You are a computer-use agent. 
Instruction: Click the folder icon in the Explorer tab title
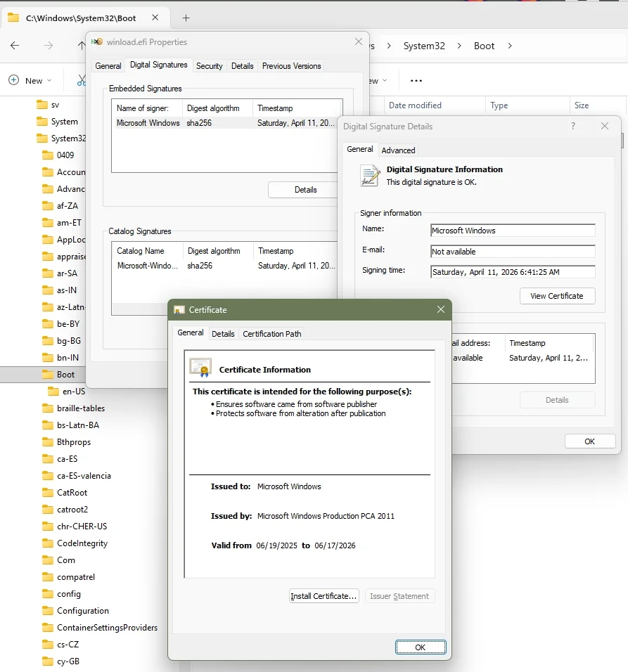(x=13, y=18)
